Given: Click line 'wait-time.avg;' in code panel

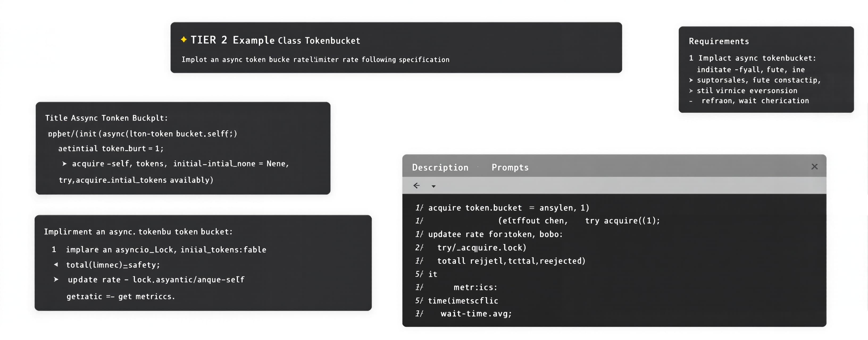Looking at the screenshot, I should (476, 313).
